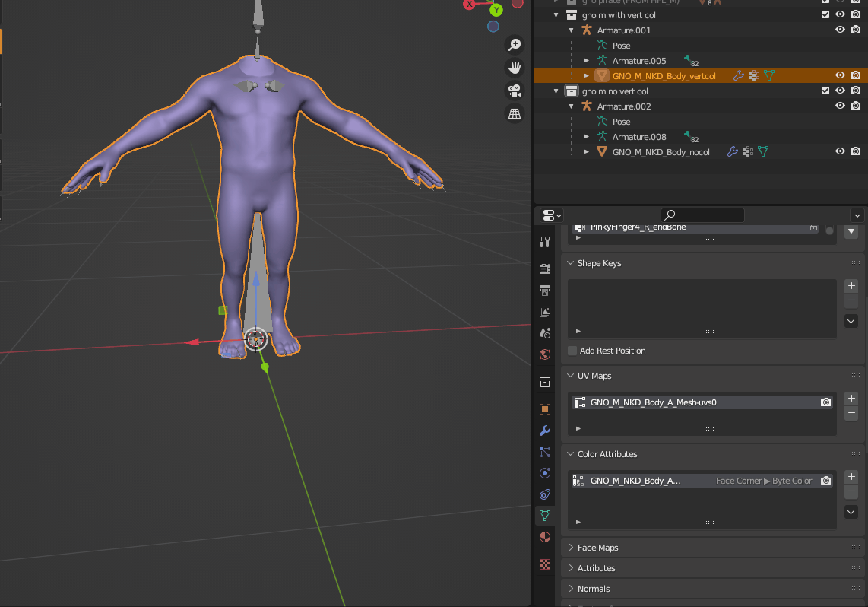Viewport: 868px width, 607px height.
Task: Open the Scene properties tab
Action: 545,333
